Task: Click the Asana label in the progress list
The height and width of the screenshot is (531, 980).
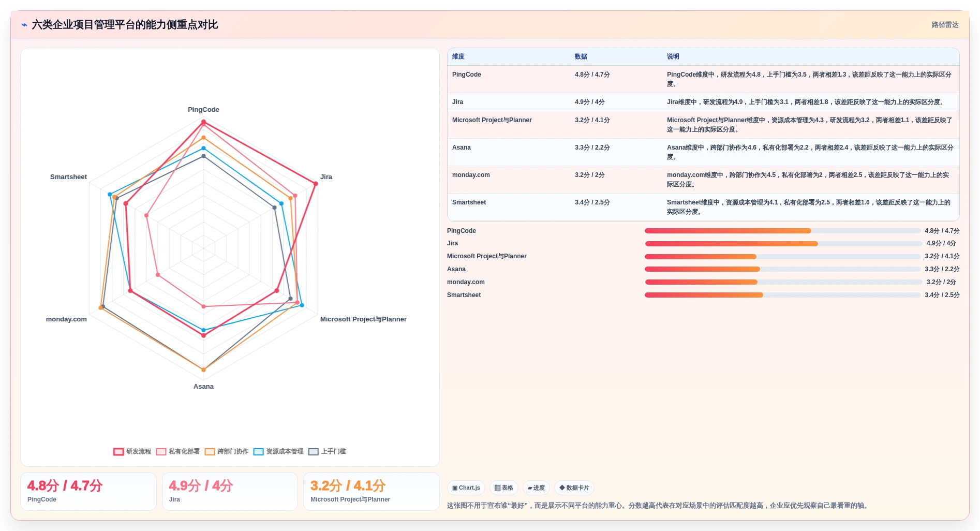Action: (456, 269)
